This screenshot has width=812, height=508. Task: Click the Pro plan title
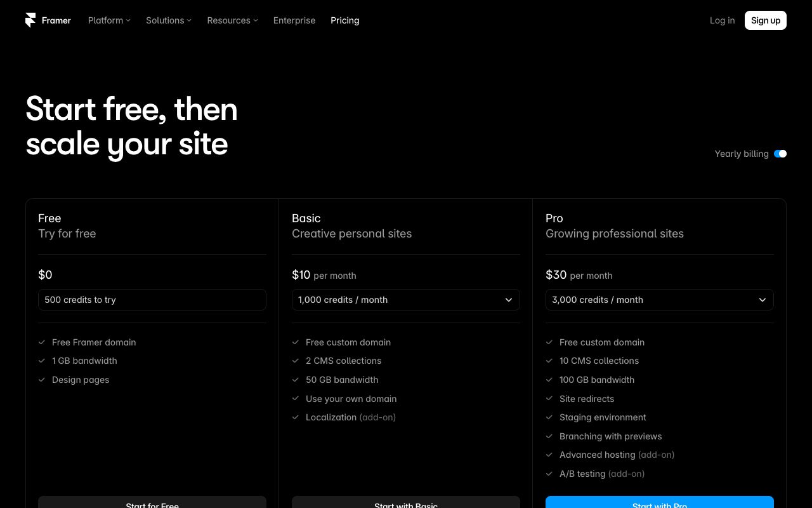[554, 218]
